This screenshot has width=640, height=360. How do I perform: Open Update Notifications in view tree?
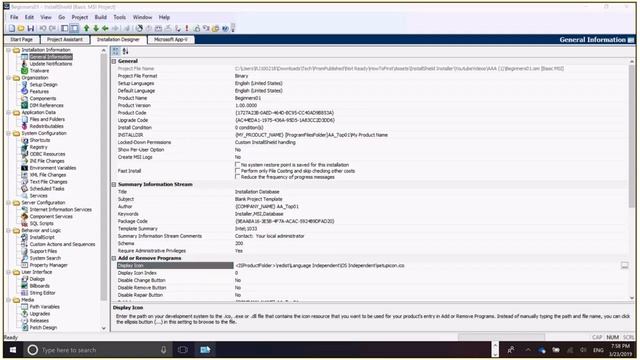(x=51, y=64)
